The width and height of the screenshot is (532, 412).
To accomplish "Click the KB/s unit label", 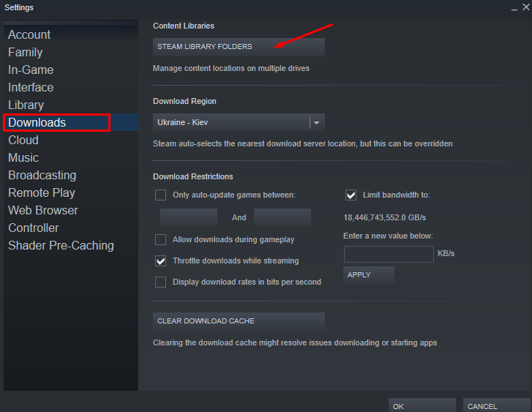I will (446, 253).
